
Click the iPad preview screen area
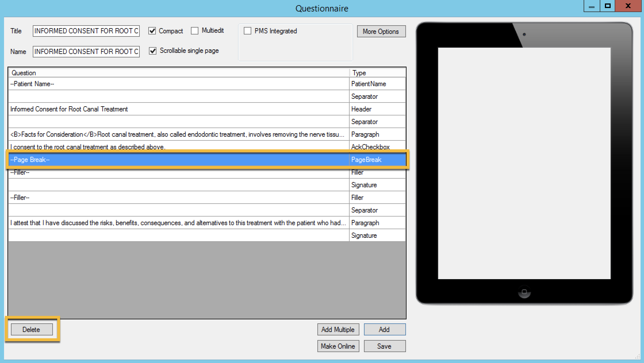tap(524, 163)
